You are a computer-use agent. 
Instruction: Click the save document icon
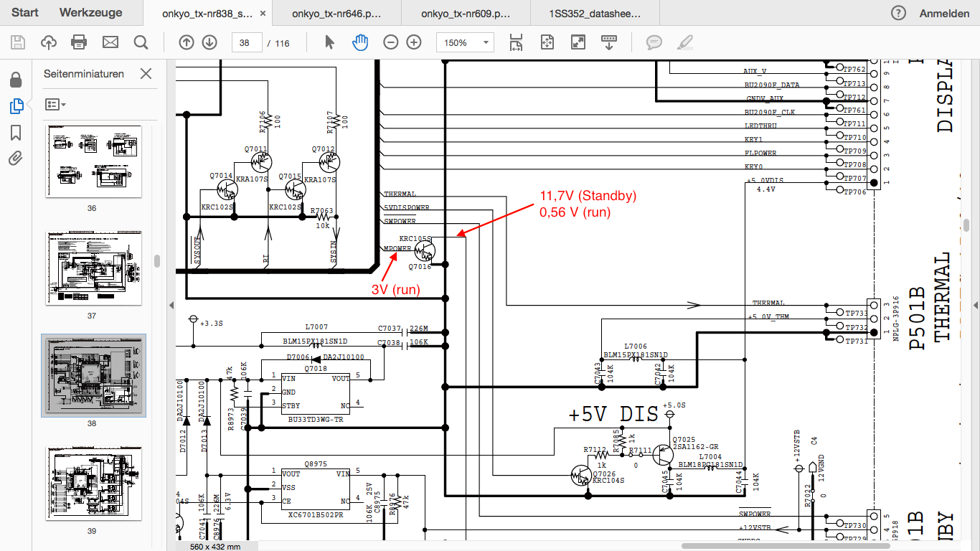18,42
